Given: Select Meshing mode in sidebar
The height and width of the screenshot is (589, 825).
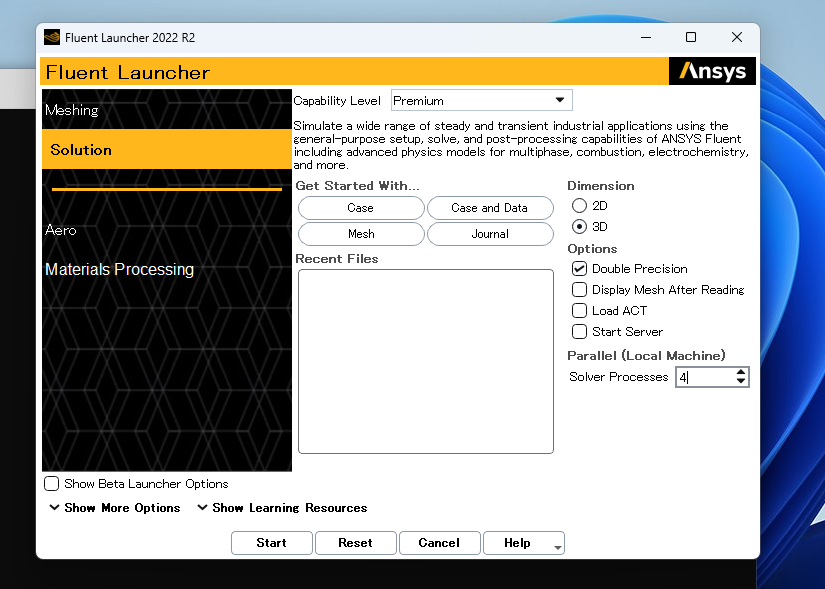Looking at the screenshot, I should pos(167,109).
